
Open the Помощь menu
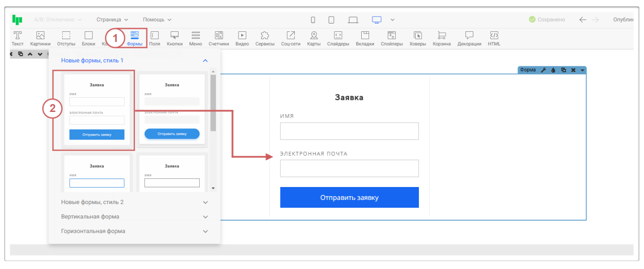tap(157, 20)
